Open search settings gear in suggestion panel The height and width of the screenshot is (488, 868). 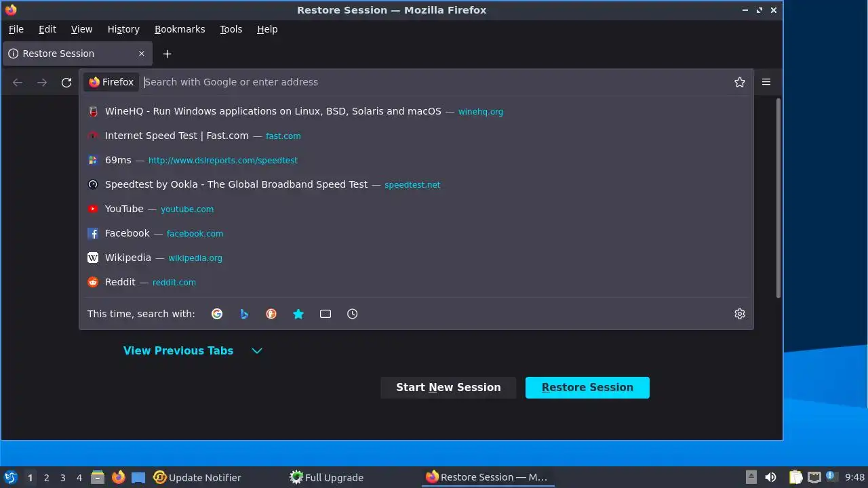click(x=740, y=314)
